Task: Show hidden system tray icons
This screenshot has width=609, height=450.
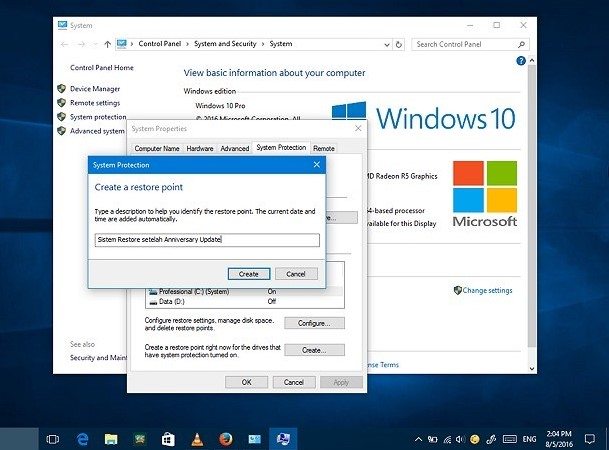Action: pos(418,438)
